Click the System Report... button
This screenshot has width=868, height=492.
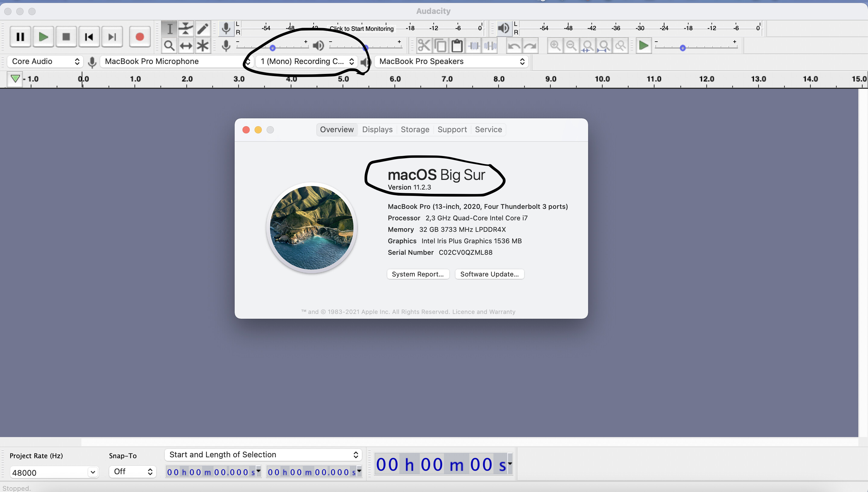(x=418, y=274)
